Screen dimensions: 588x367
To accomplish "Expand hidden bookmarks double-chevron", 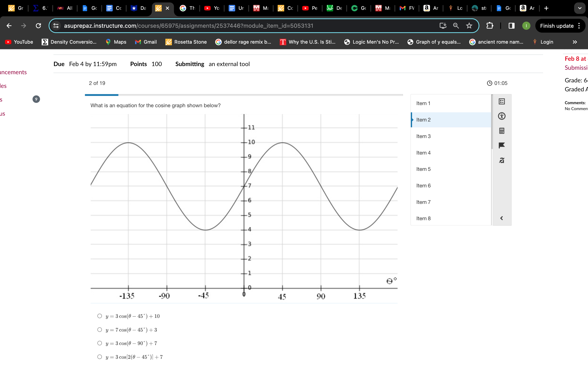I will pyautogui.click(x=575, y=42).
